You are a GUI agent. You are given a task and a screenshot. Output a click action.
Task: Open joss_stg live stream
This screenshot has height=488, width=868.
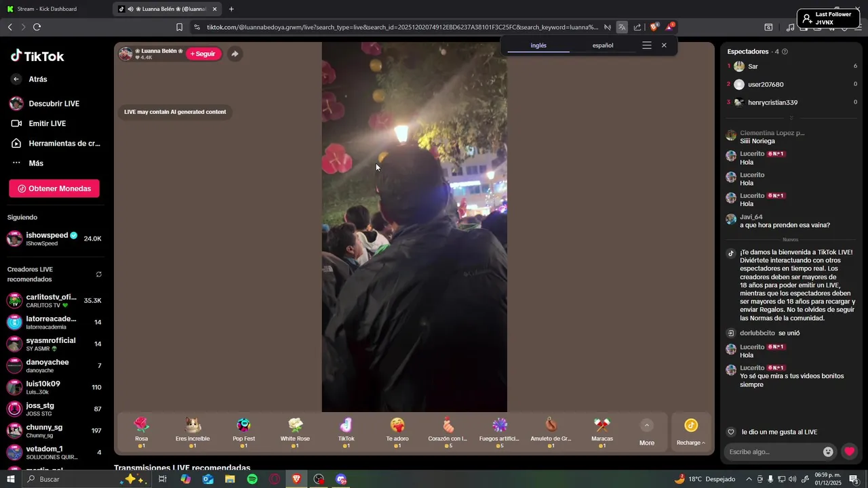54,409
